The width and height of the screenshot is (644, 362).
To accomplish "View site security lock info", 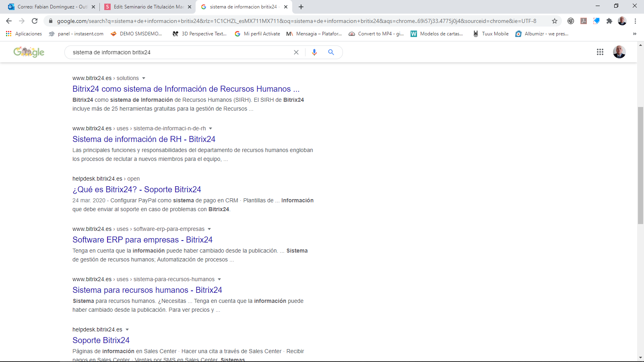I will (x=51, y=21).
